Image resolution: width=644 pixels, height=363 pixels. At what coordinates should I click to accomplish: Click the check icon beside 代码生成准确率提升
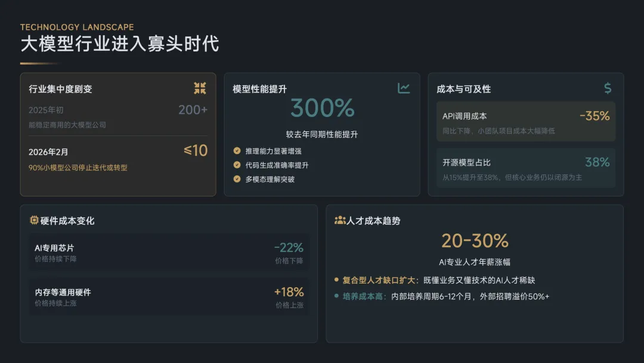(237, 165)
